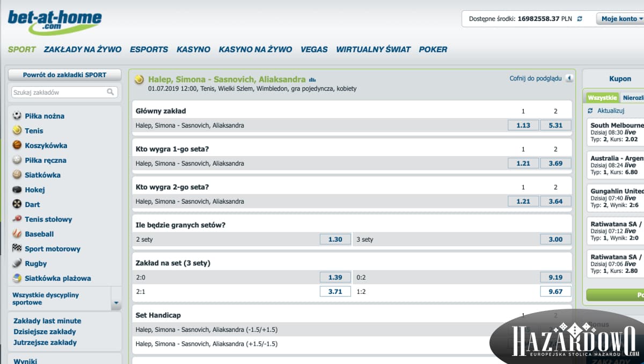Select Główny zakład odds 1.13
The width and height of the screenshot is (644, 364).
[523, 125]
